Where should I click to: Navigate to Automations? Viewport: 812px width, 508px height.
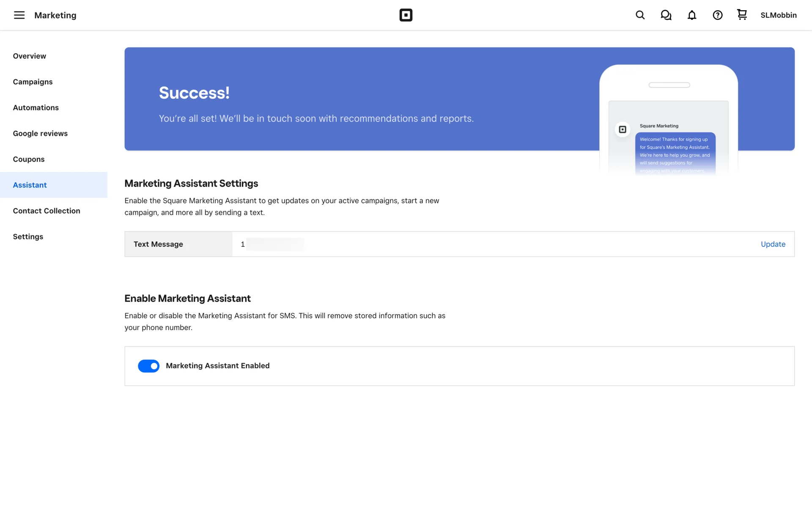click(x=36, y=108)
